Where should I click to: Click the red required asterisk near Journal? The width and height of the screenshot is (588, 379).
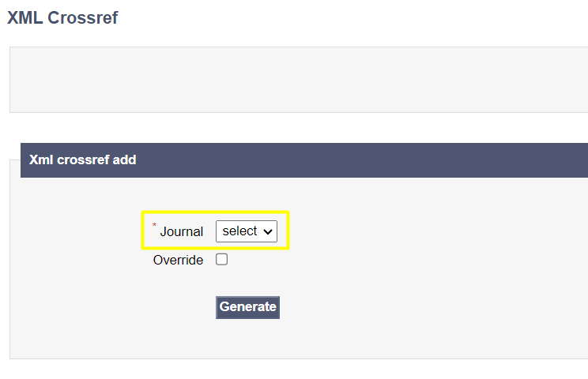tap(155, 226)
